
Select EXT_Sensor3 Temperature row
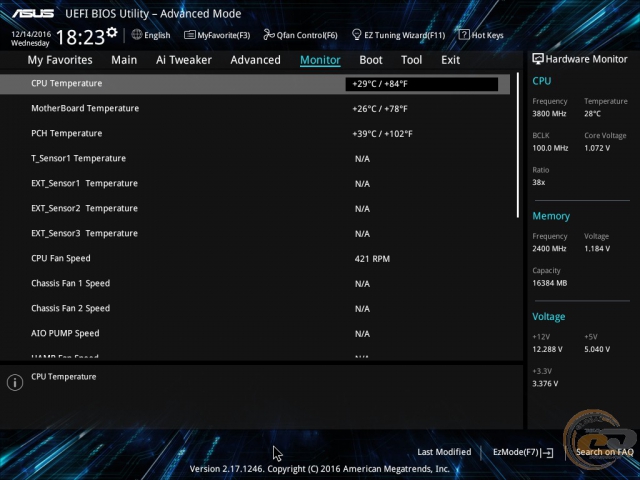pos(255,233)
